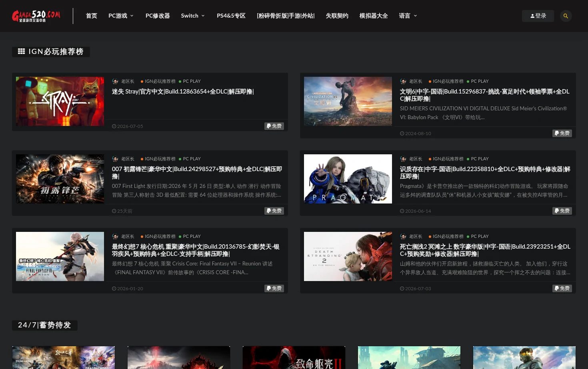588x369 pixels.
Task: Click the 免费 badge on the 007 初露锋芒 card
Action: 274,211
